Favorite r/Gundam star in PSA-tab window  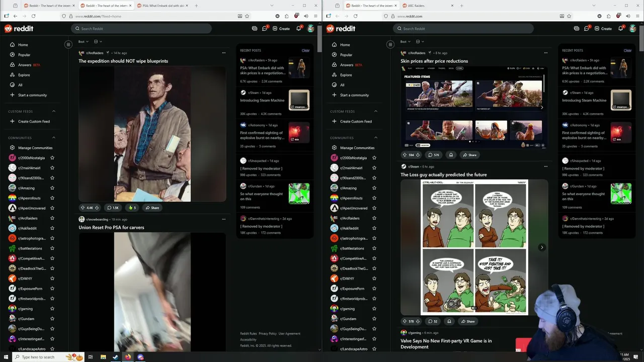point(52,319)
